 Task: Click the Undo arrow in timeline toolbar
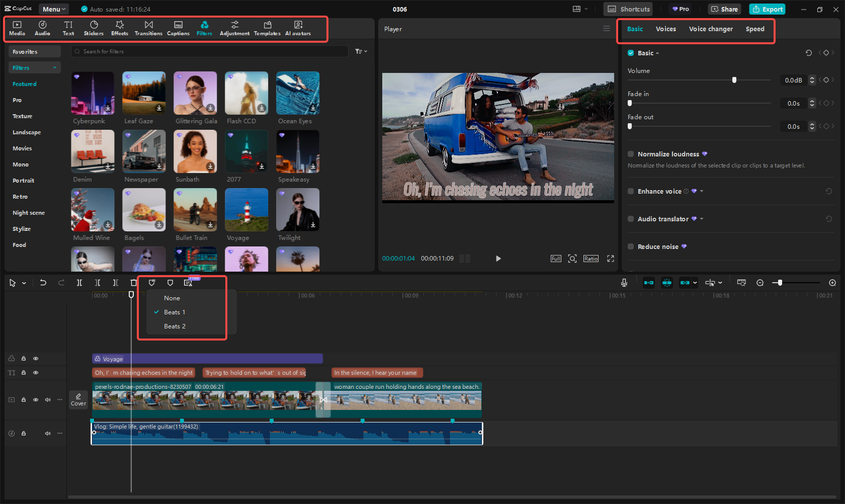tap(43, 283)
